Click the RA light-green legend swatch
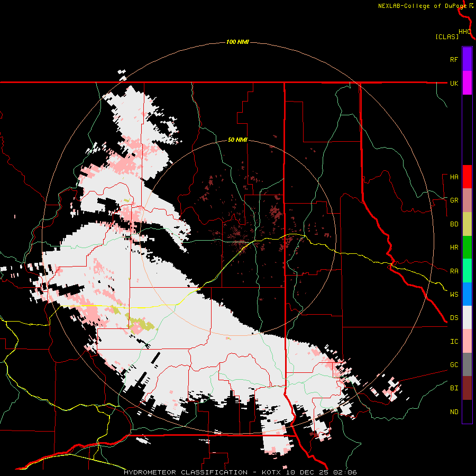This screenshot has width=476, height=476. point(467,270)
